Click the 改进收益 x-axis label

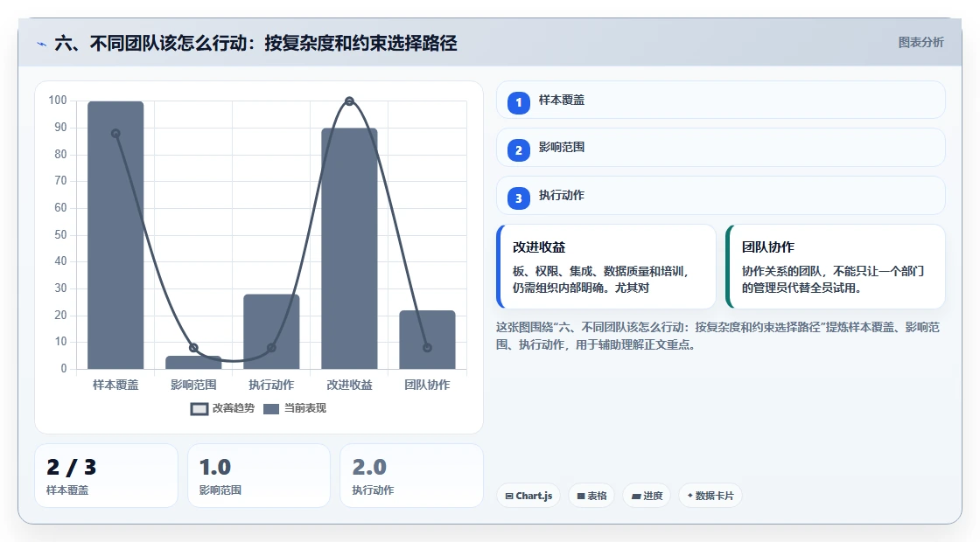[x=349, y=386]
